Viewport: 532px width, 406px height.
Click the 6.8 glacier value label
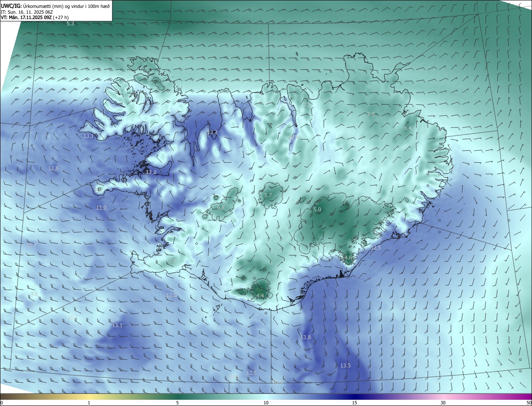coord(221,207)
